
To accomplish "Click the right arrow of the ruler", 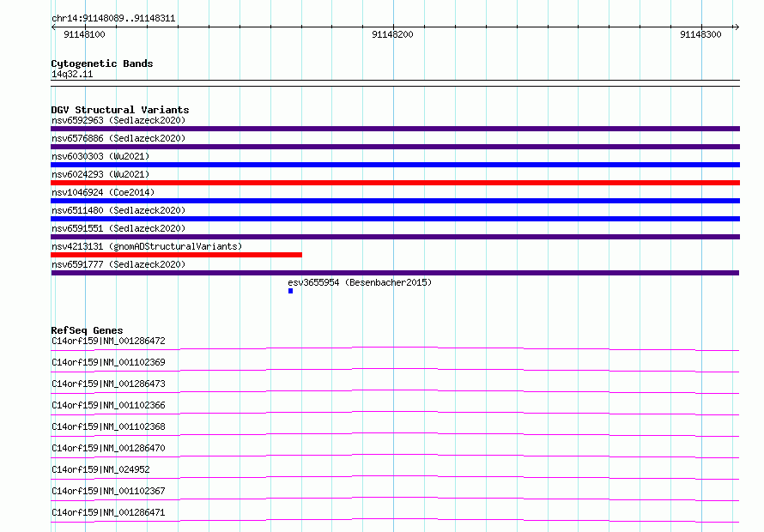I will click(x=737, y=27).
